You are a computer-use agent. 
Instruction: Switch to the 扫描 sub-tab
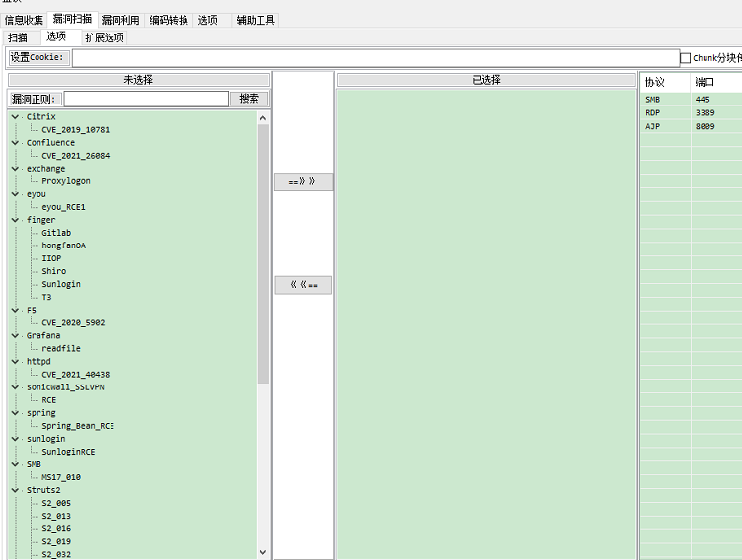pyautogui.click(x=18, y=37)
